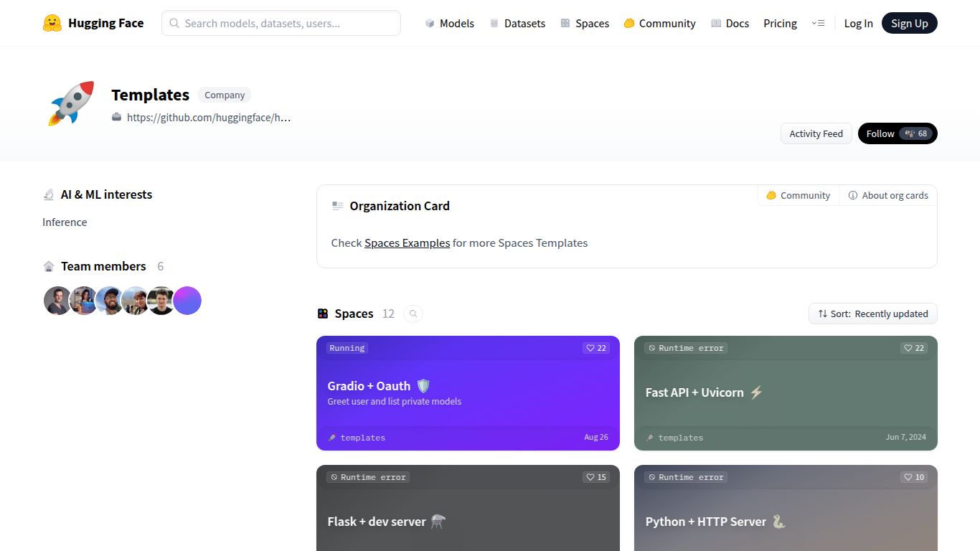Open the Models navigation item

click(x=450, y=23)
